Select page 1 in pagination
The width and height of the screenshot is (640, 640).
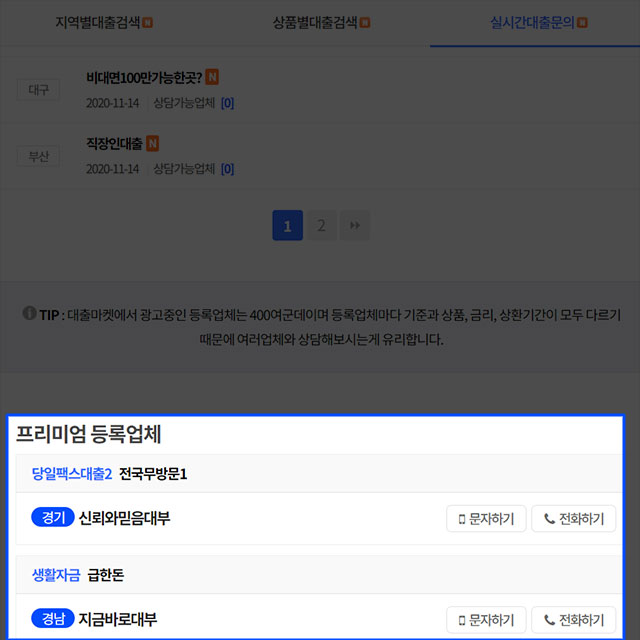[287, 226]
